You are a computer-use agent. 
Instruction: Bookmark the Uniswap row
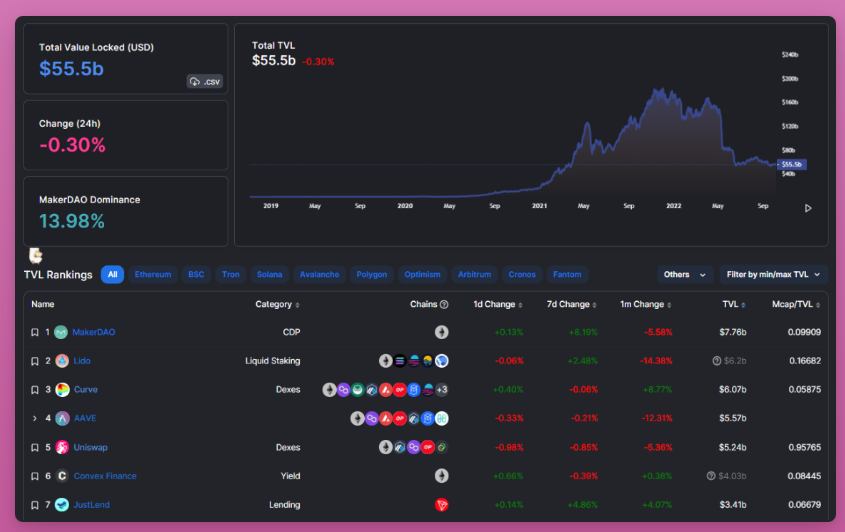pyautogui.click(x=34, y=447)
